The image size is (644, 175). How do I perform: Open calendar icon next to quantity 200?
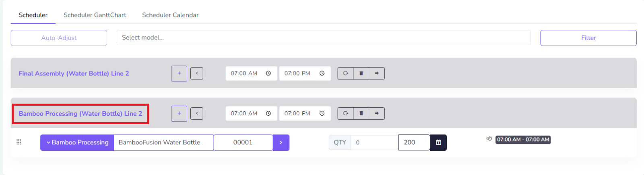[x=438, y=142]
